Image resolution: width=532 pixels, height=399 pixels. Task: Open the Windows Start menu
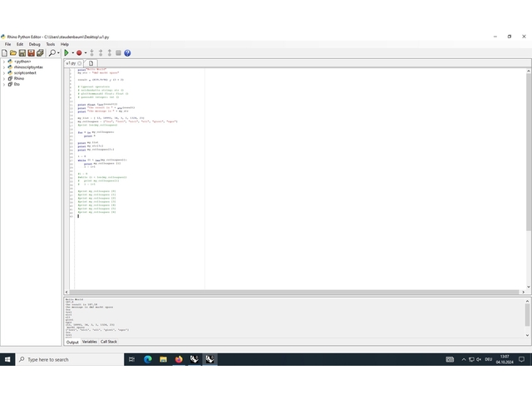(7, 359)
